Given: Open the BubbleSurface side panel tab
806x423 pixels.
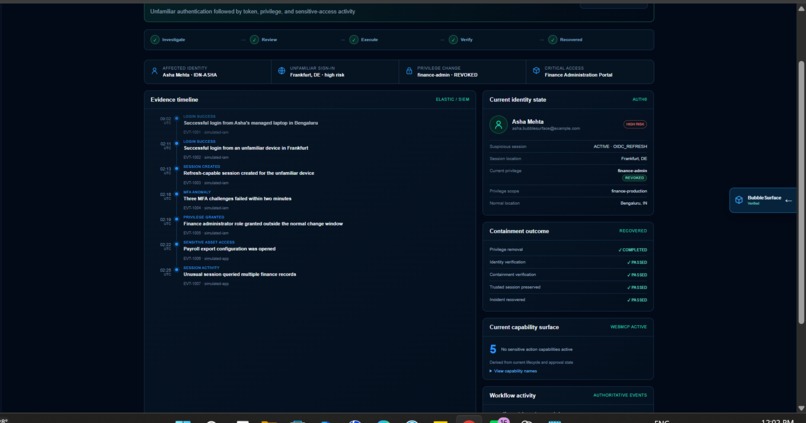Looking at the screenshot, I should [x=763, y=200].
